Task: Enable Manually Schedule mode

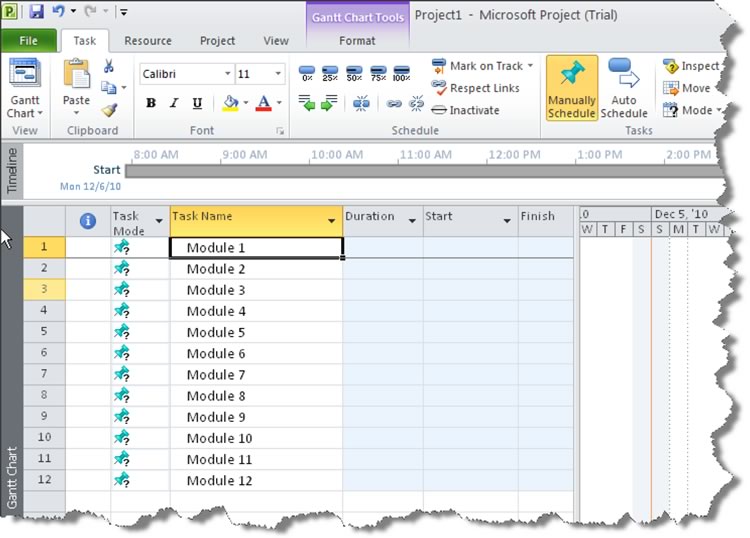Action: tap(572, 88)
